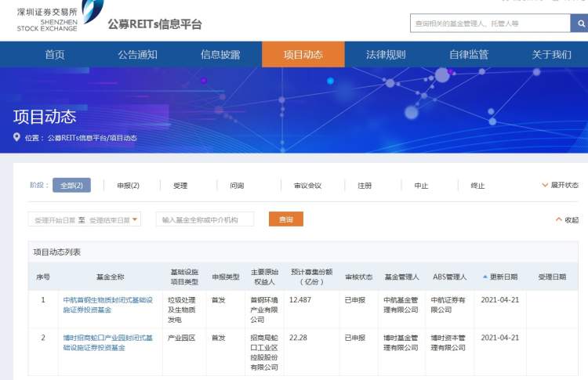Click the location pin icon in breadcrumb
This screenshot has width=588, height=380.
tap(16, 137)
